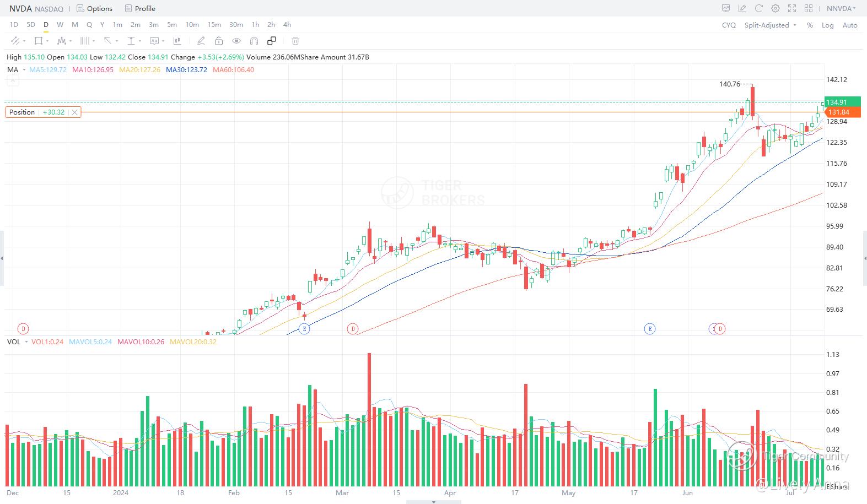
Task: Click the Profile document icon
Action: pyautogui.click(x=128, y=8)
